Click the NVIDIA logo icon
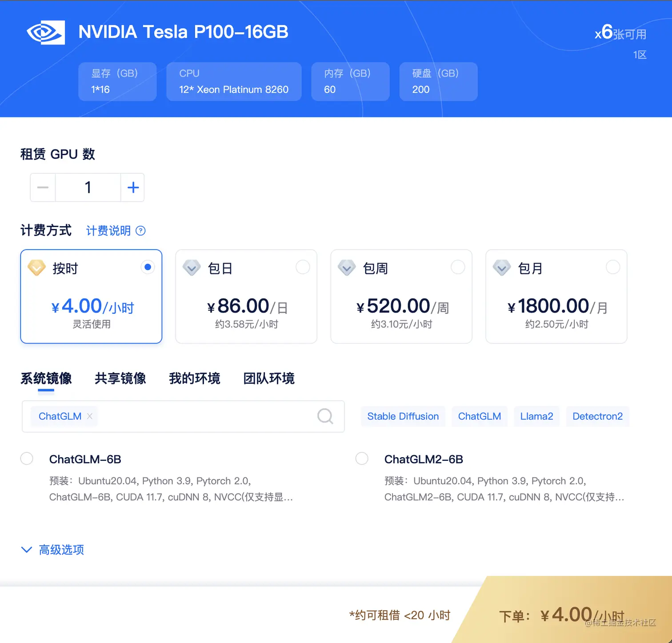This screenshot has width=672, height=643. (46, 32)
